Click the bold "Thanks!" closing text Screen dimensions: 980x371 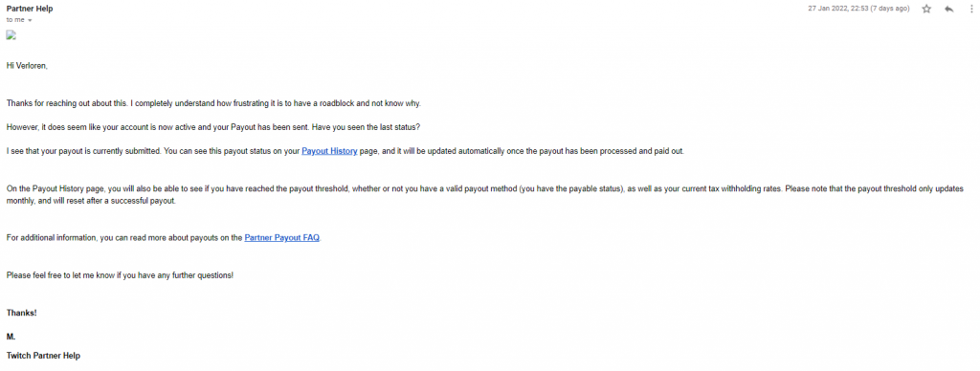(22, 313)
